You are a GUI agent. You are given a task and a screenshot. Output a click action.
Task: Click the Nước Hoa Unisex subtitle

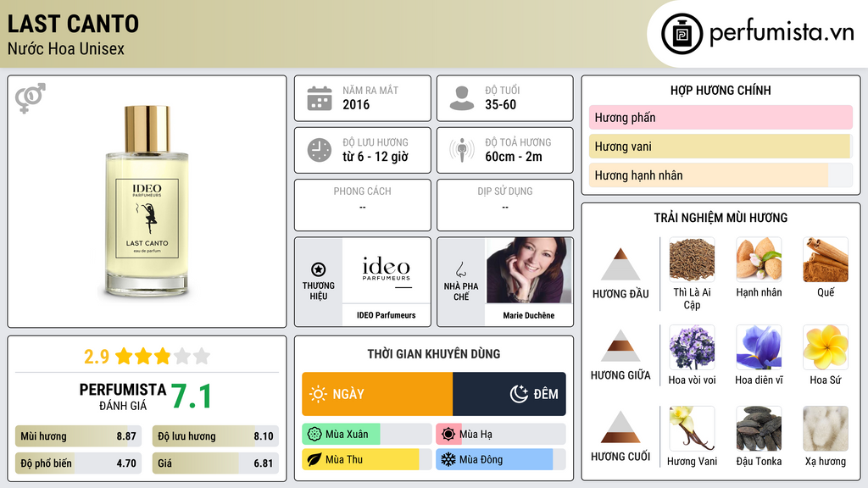66,49
